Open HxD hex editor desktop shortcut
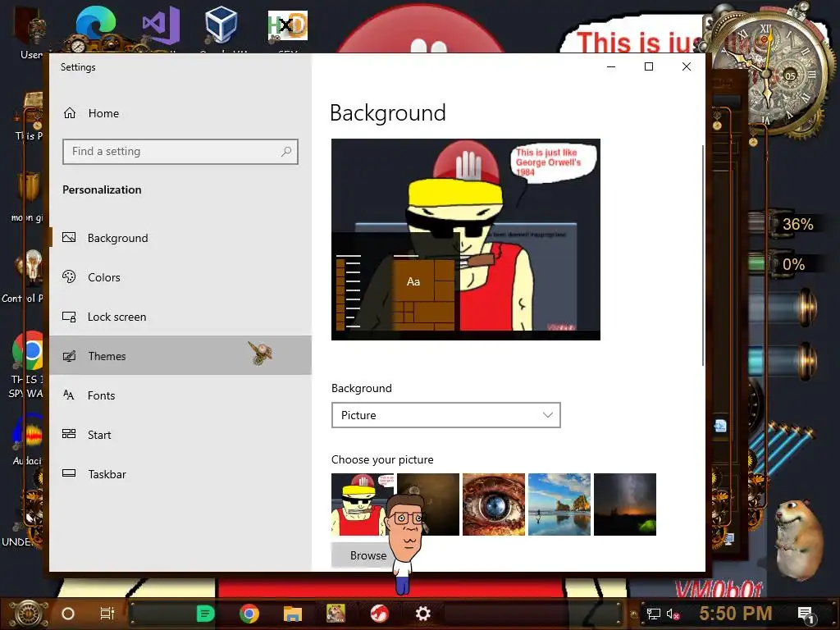Viewport: 840px width, 630px height. 288,25
